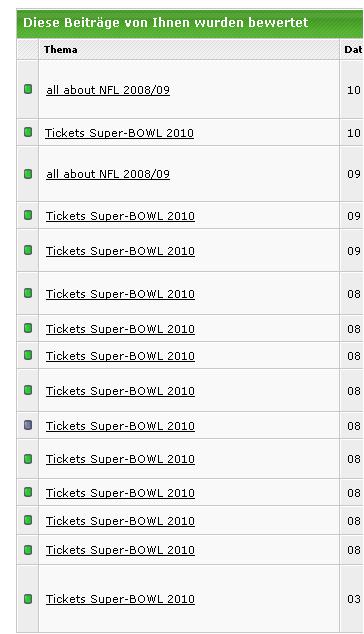Click green icon beside all about NFL dated 10
The width and height of the screenshot is (364, 634).
pos(28,89)
